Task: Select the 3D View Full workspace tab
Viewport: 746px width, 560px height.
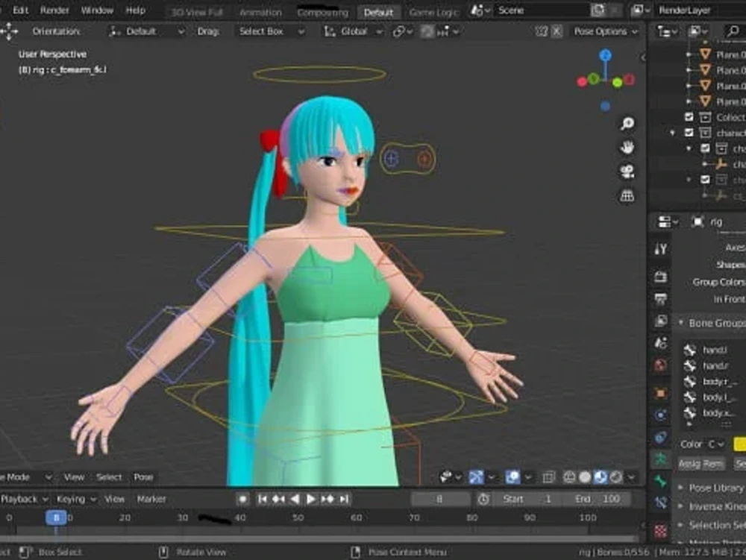Action: (197, 12)
